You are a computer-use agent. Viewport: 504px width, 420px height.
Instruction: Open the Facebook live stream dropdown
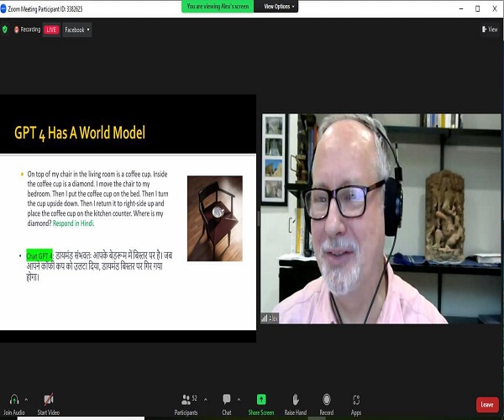[x=76, y=29]
